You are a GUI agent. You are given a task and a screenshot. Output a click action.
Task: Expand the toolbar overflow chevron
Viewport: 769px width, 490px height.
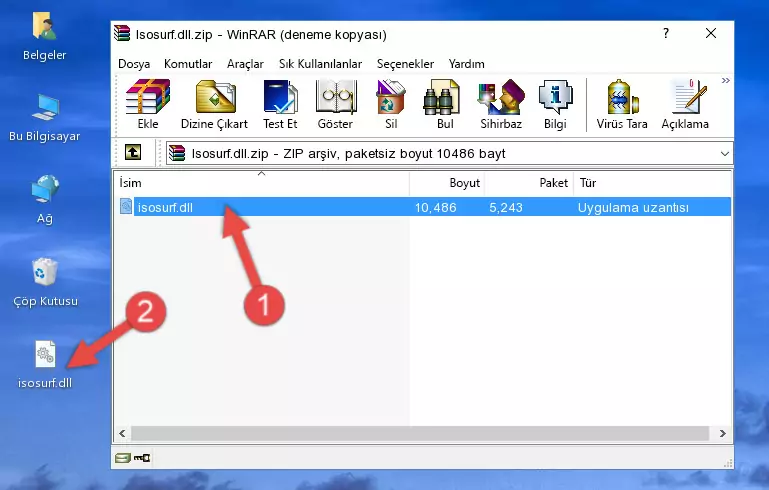click(x=725, y=80)
